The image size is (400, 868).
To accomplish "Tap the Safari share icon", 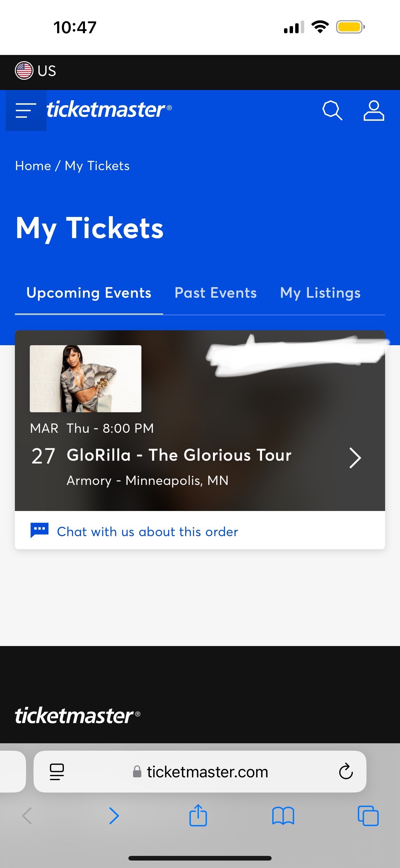I will [x=198, y=816].
